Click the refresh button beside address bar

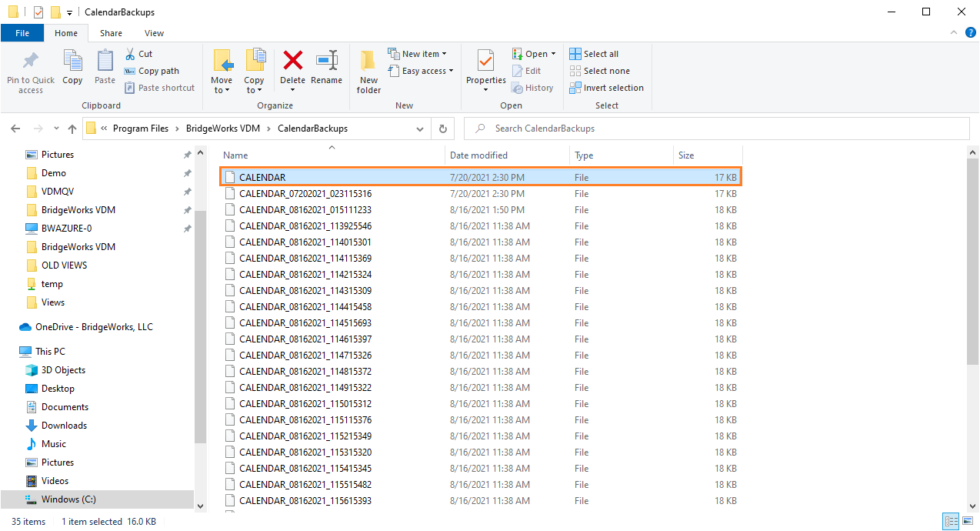point(443,129)
